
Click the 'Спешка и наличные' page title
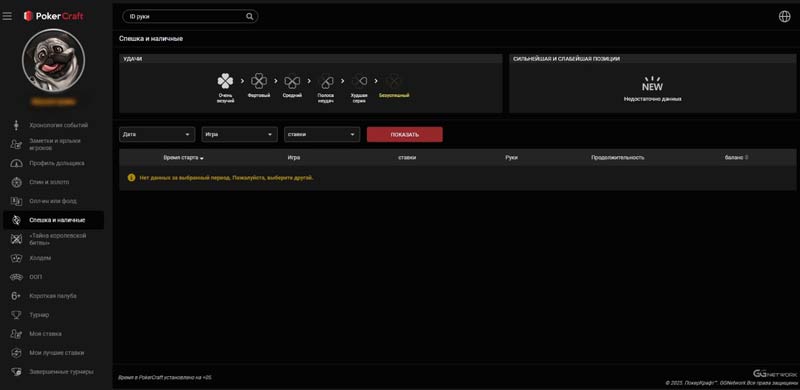(x=151, y=38)
